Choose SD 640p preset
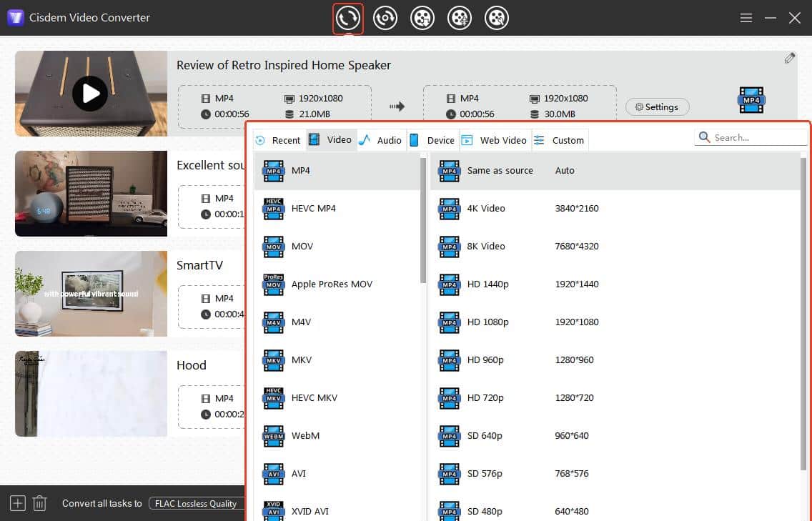The image size is (812, 521). (615, 435)
